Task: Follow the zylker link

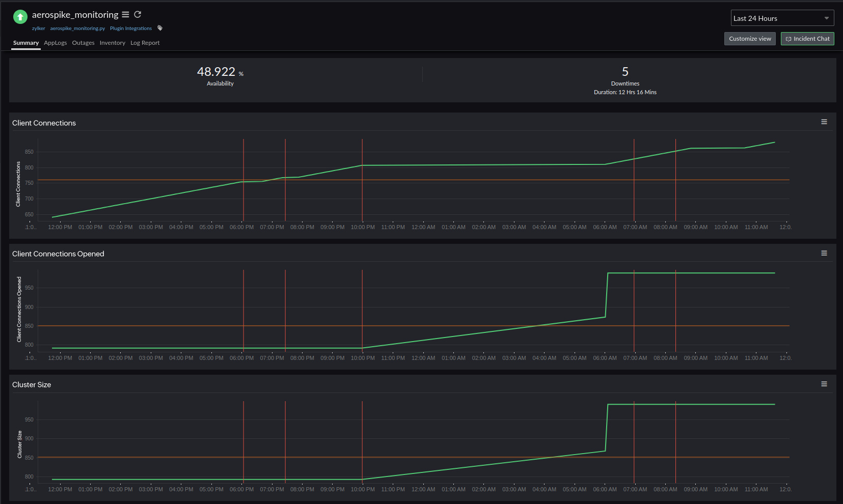Action: tap(39, 29)
